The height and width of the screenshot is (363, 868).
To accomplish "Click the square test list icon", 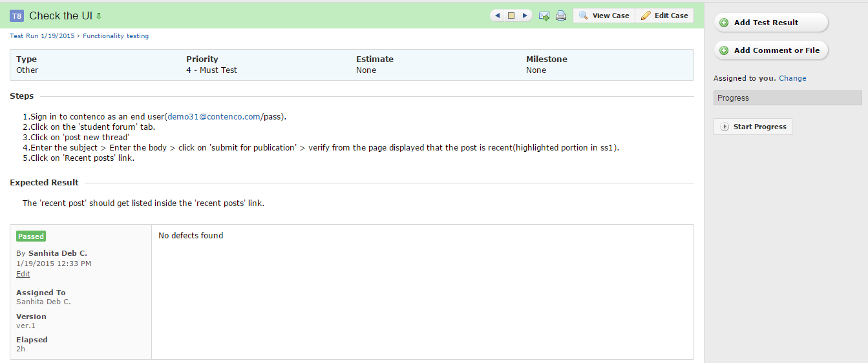I will point(511,16).
